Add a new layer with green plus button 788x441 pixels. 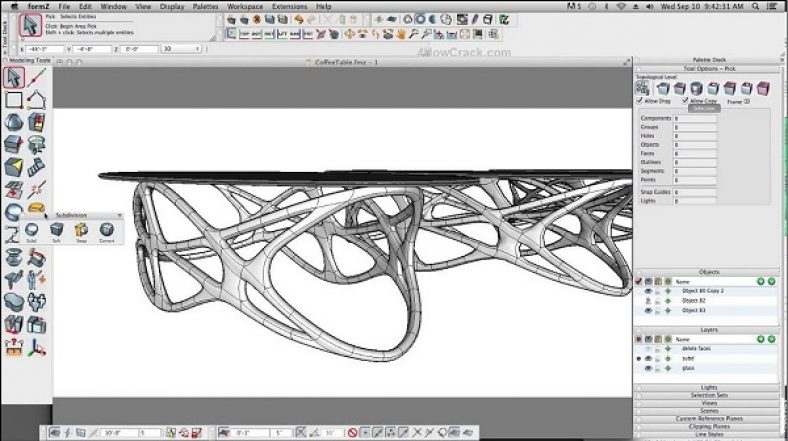(x=760, y=339)
